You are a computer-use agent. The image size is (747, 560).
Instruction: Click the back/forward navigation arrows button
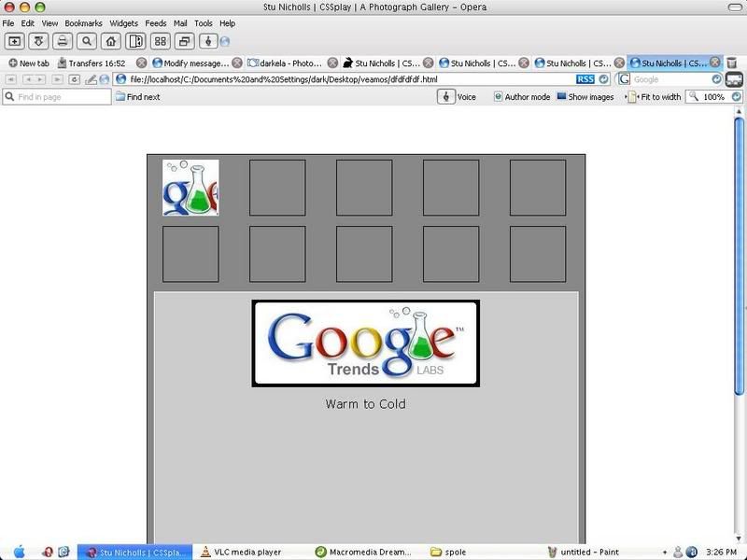click(x=35, y=79)
